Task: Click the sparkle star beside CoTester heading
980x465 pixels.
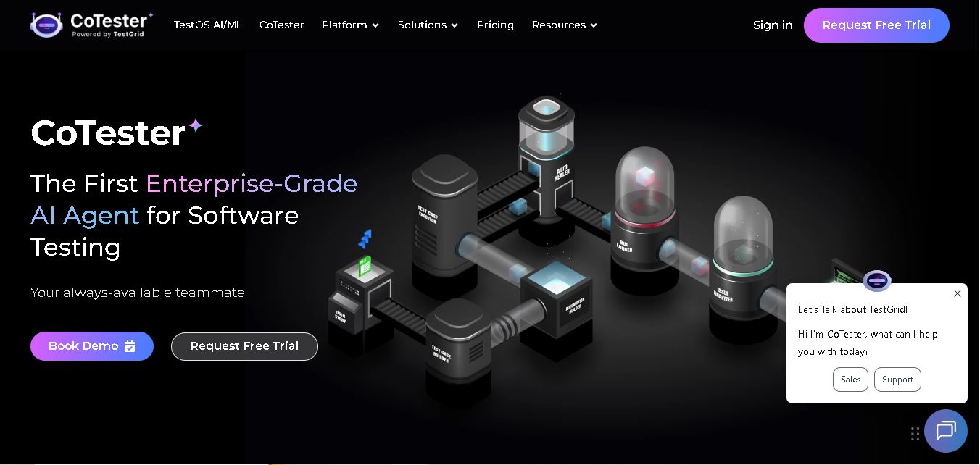Action: coord(196,125)
